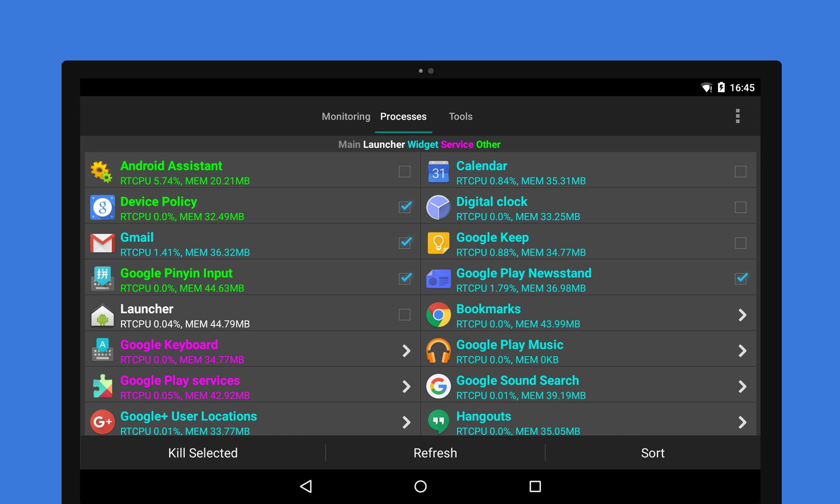Tap the Chrome Bookmarks icon
This screenshot has height=504, width=840.
(438, 315)
